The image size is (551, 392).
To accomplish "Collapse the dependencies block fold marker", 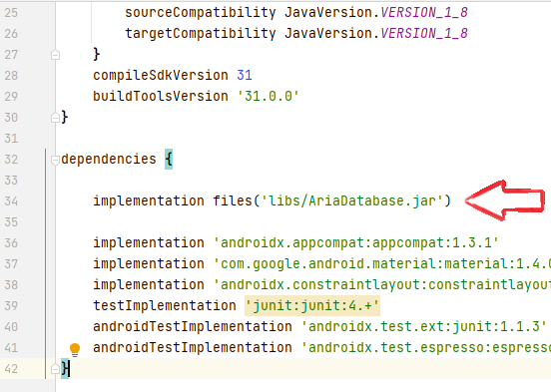I will click(x=55, y=160).
